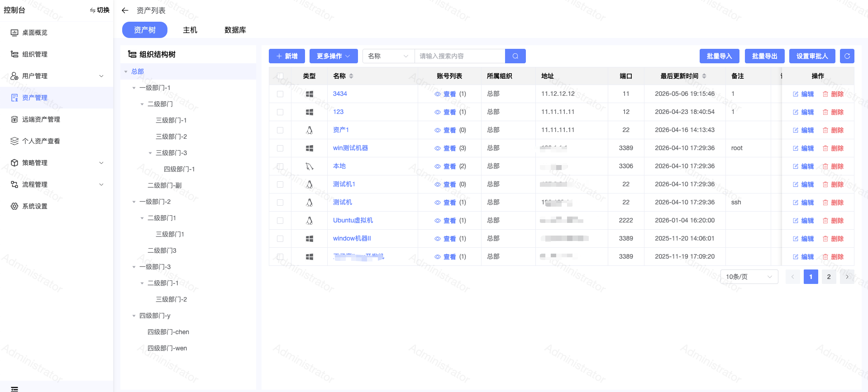Click Linux type icon for 资产1
868x392 pixels.
(x=310, y=130)
